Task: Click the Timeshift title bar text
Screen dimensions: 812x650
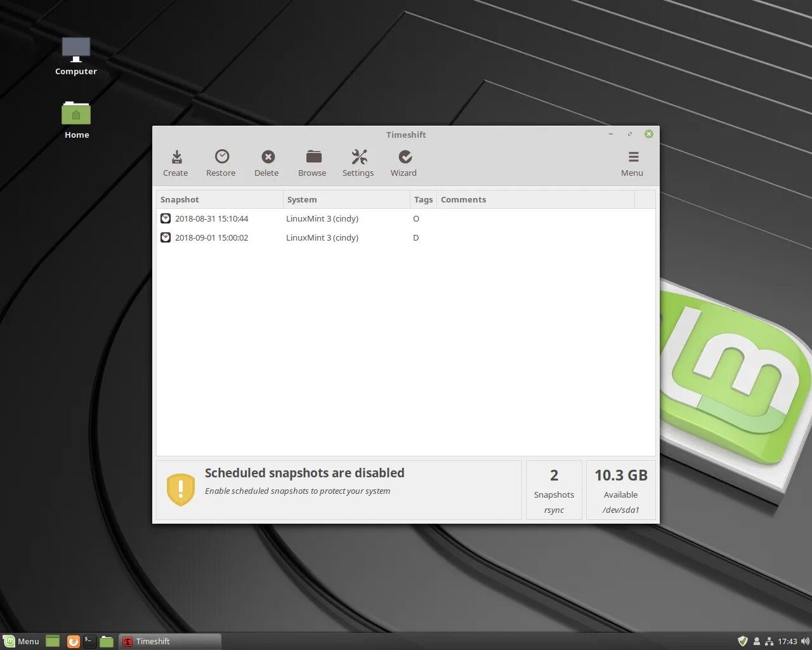Action: pos(406,135)
